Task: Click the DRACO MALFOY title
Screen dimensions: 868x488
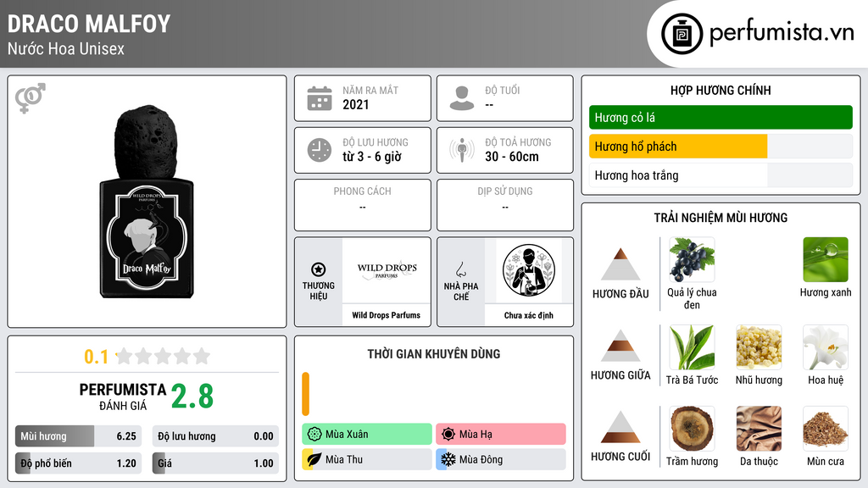Action: click(88, 24)
